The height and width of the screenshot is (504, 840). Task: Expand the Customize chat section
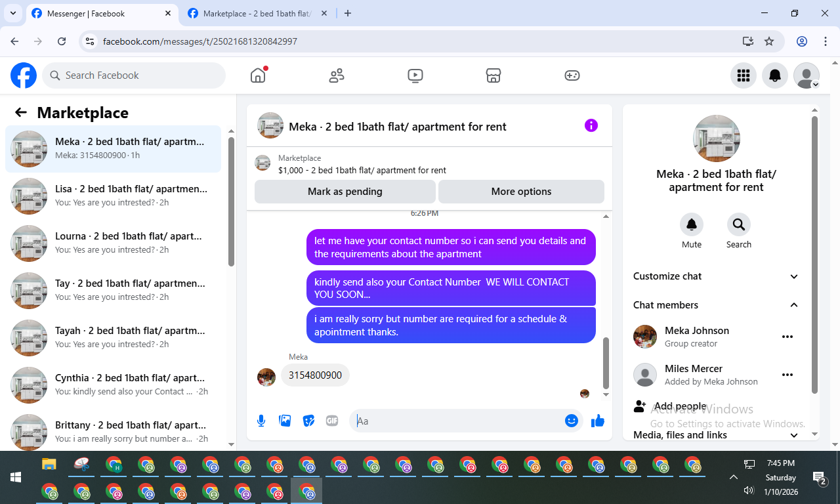pyautogui.click(x=716, y=276)
